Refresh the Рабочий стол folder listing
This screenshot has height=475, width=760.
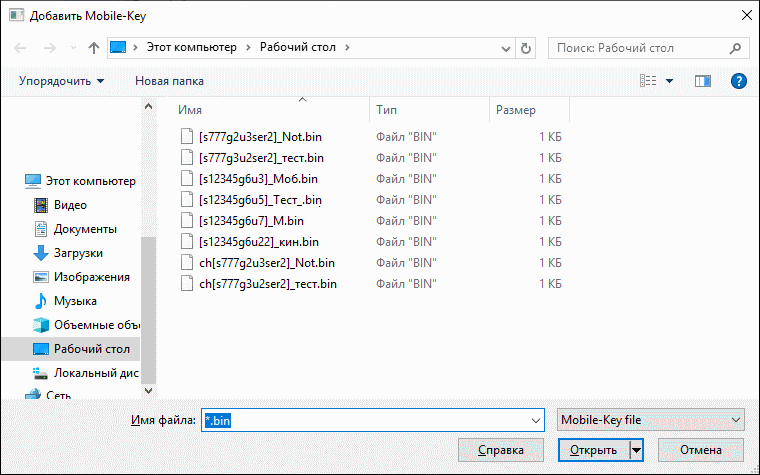coord(527,47)
